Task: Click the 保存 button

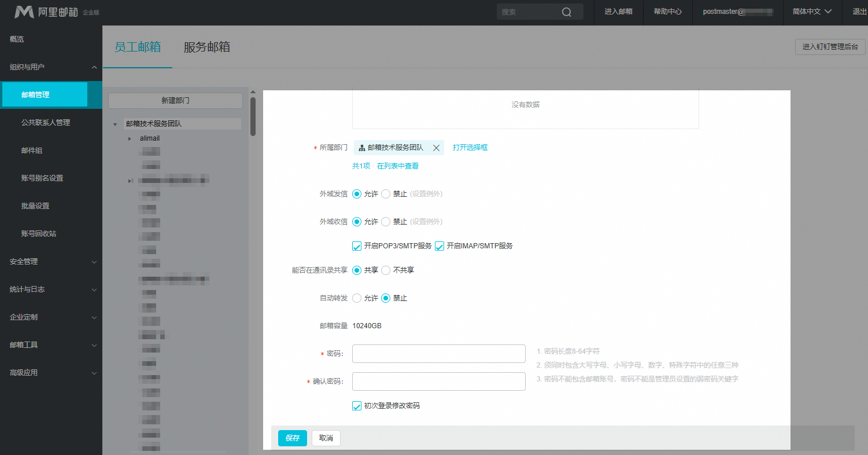Action: [x=293, y=438]
